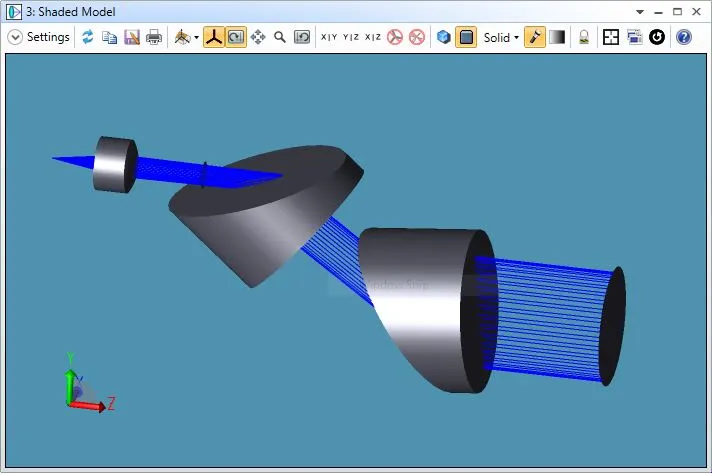Expand the Settings chevron
Image resolution: width=712 pixels, height=473 pixels.
(x=15, y=37)
